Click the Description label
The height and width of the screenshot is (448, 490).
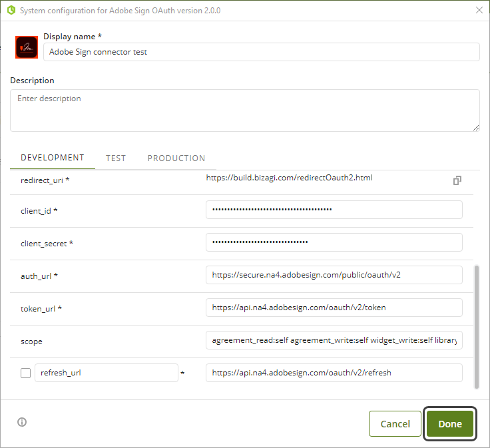32,81
